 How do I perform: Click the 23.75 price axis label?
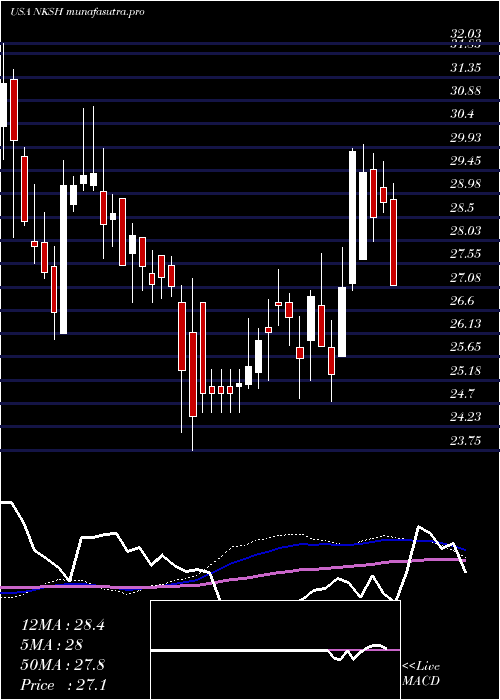(465, 441)
